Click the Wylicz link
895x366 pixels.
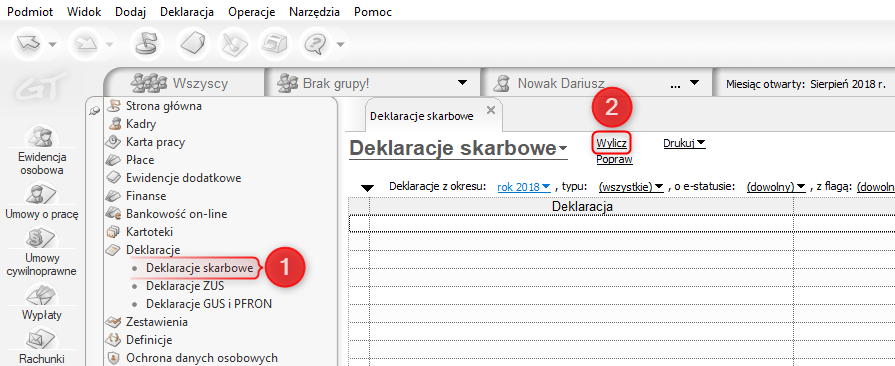612,143
